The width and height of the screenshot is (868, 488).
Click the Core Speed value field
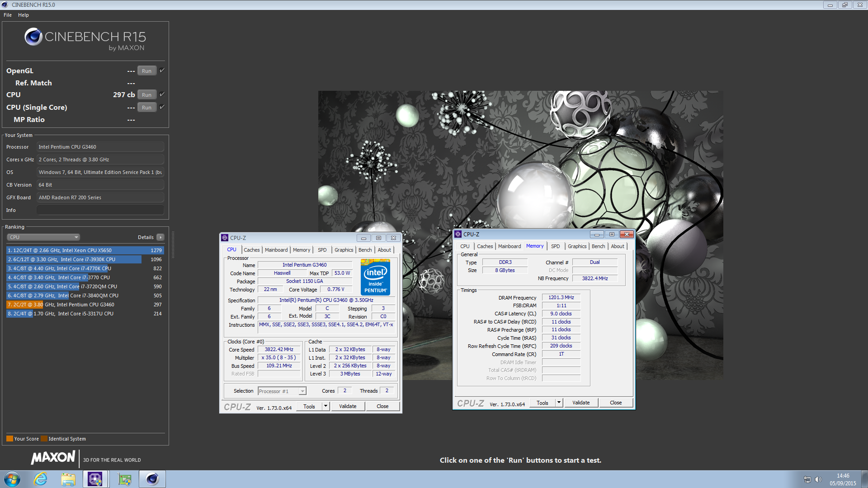pos(279,350)
